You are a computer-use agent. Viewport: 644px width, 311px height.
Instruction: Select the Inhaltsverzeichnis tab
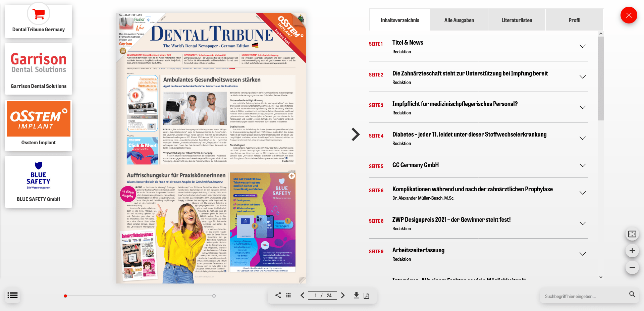[399, 20]
